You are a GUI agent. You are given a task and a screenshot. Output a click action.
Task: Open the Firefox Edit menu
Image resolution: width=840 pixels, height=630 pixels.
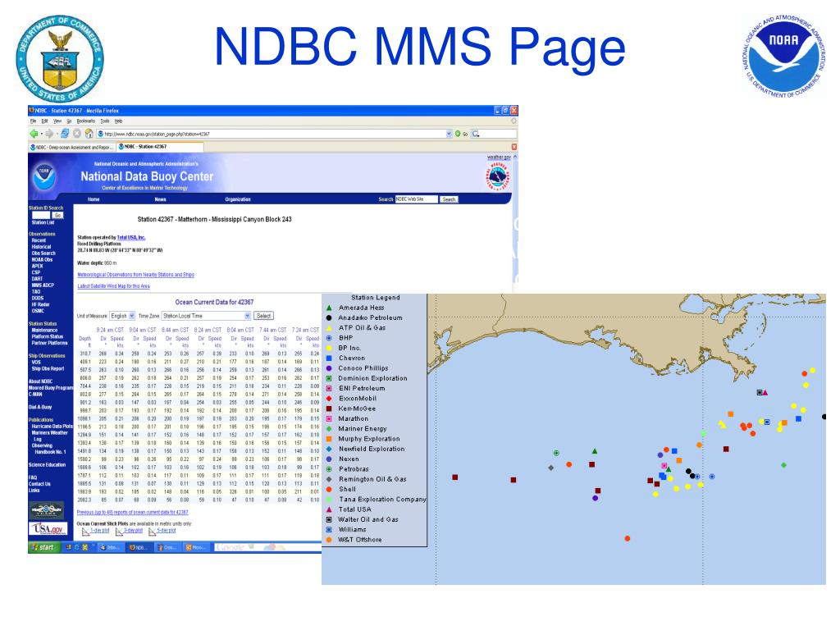pyautogui.click(x=44, y=121)
